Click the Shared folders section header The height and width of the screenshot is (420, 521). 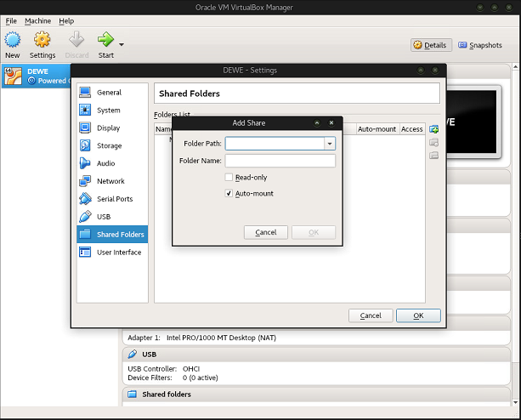pyautogui.click(x=316, y=394)
